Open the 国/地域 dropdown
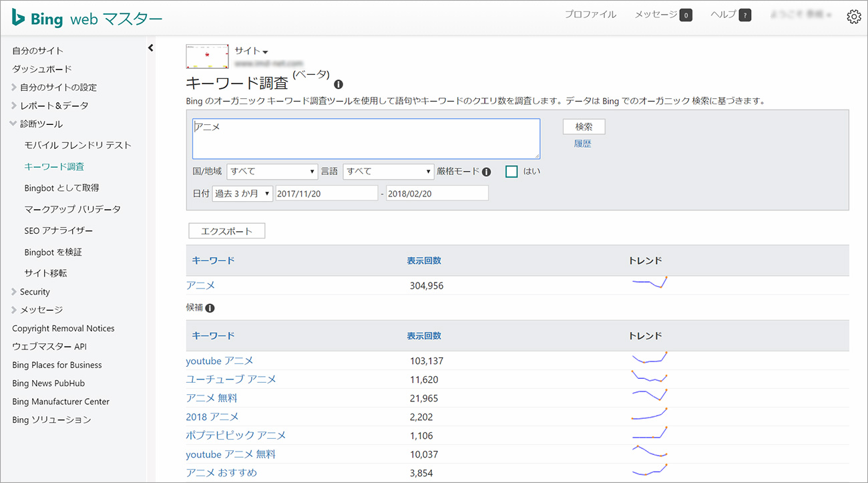Image resolution: width=868 pixels, height=483 pixels. 272,172
